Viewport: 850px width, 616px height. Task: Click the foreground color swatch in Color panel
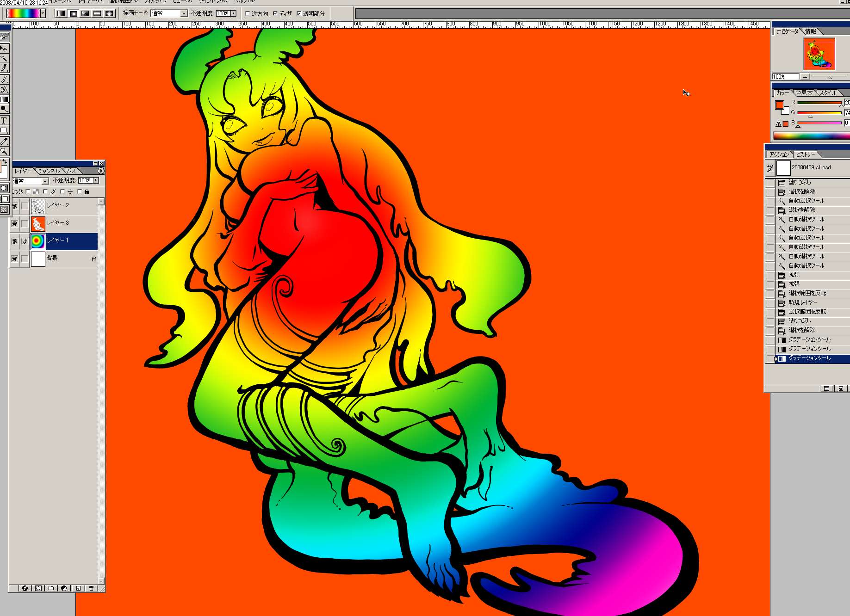(780, 105)
